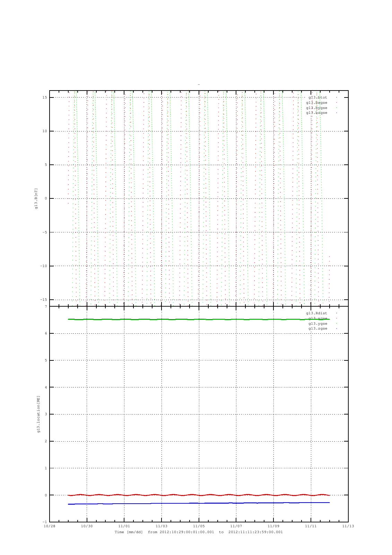Click the 6 tick on the location axis
The height and width of the screenshot is (555, 392).
[x=46, y=333]
